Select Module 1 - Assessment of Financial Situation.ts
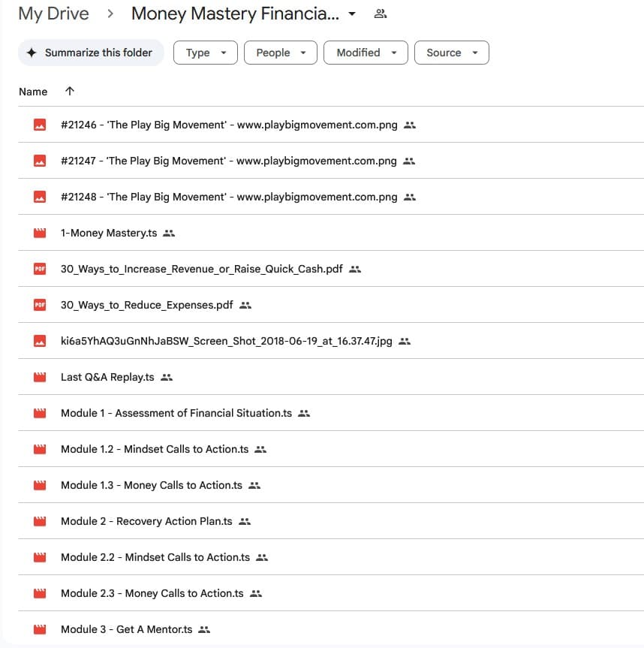644x648 pixels. click(x=176, y=413)
